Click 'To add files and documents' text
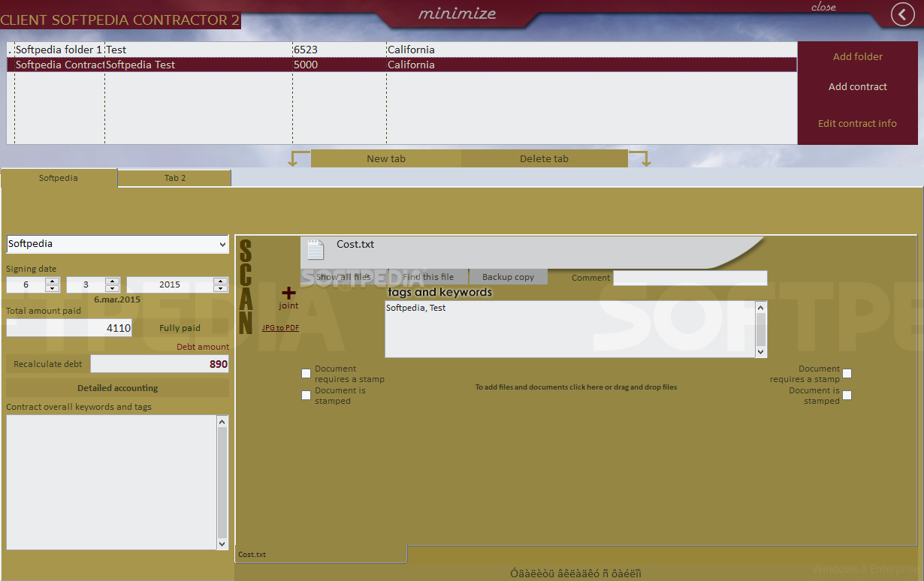The width and height of the screenshot is (924, 581). 576,387
